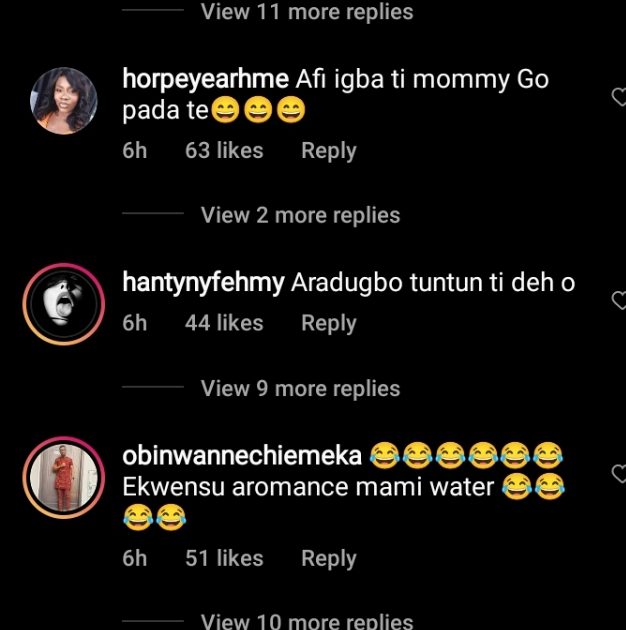Open the horpeyearhme username link
Screen dimensions: 626x630
click(x=205, y=79)
